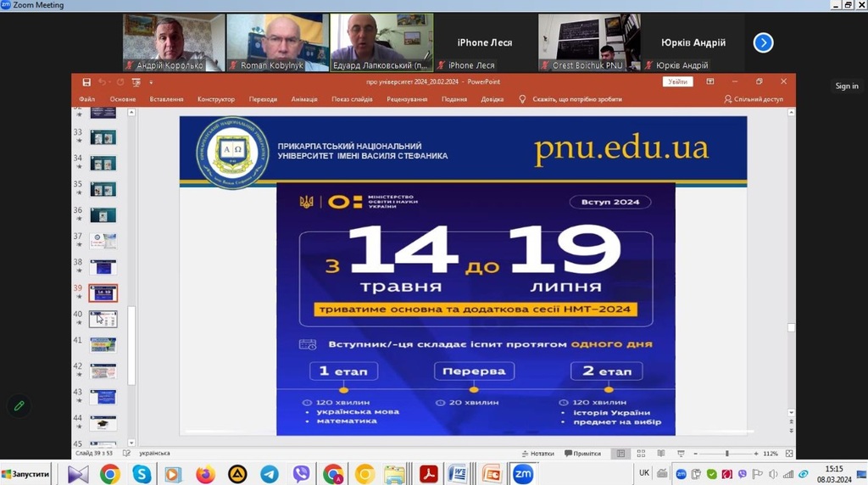Toggle the Нотатки notes pane
This screenshot has height=485, width=868.
[537, 454]
